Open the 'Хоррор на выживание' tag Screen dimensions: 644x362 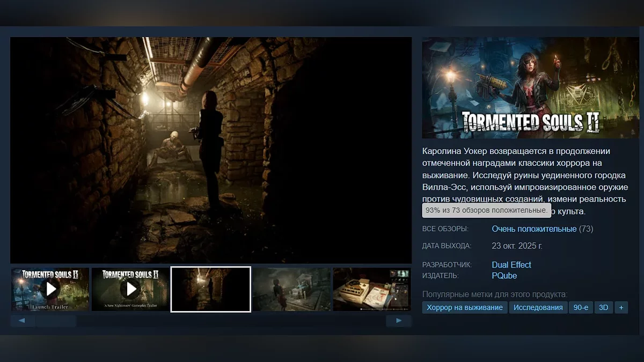[465, 307]
